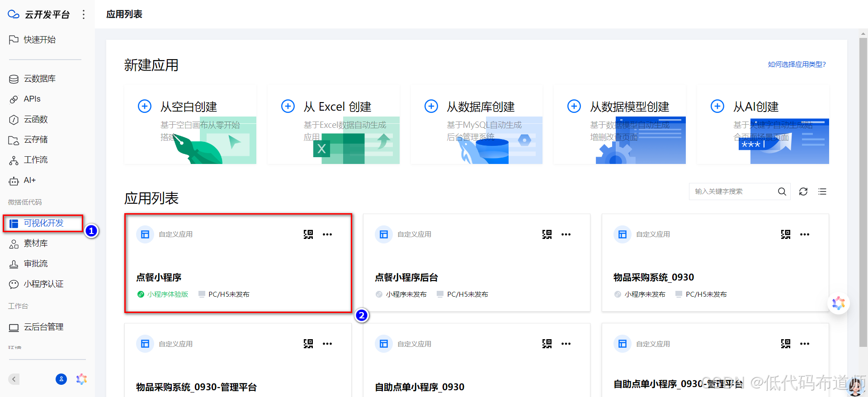Screen dimensions: 868x397
Task: Create an app via 从数据模型创建
Action: click(x=620, y=125)
